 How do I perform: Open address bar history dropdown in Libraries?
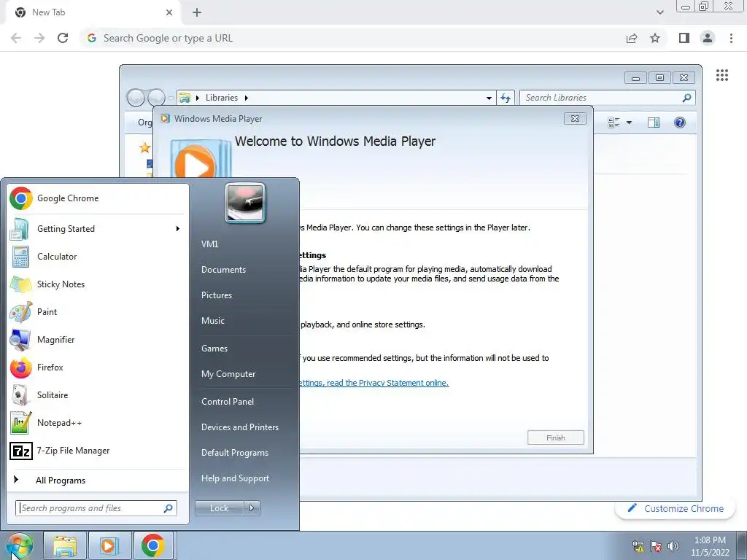point(489,98)
